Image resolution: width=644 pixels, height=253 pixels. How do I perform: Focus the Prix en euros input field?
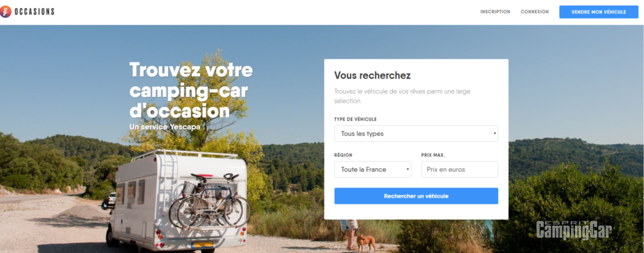460,169
